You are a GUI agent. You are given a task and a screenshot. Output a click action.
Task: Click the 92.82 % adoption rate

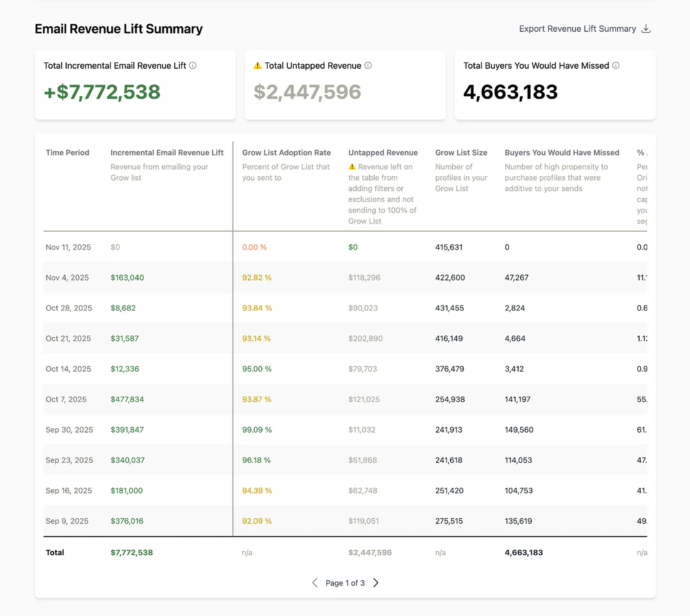(x=257, y=278)
